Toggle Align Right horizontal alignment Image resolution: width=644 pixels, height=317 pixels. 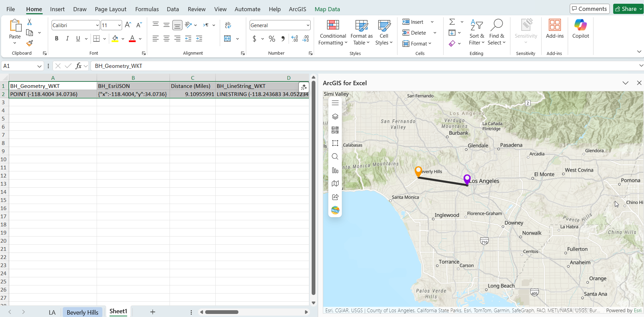pyautogui.click(x=177, y=39)
